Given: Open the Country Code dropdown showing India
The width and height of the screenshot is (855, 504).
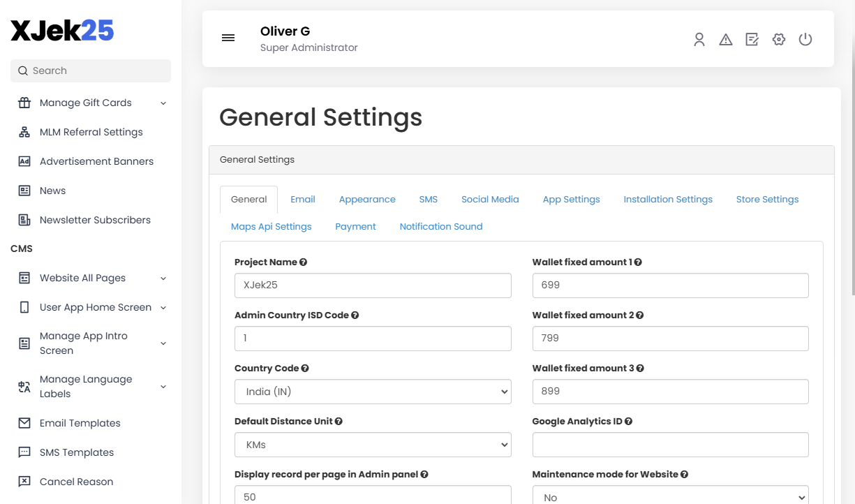Looking at the screenshot, I should click(373, 392).
